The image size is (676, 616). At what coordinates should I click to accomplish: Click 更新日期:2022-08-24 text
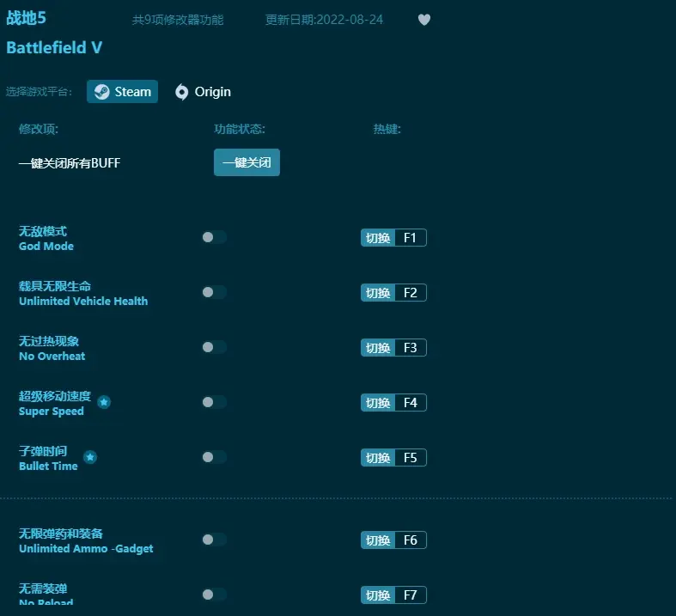[x=324, y=20]
